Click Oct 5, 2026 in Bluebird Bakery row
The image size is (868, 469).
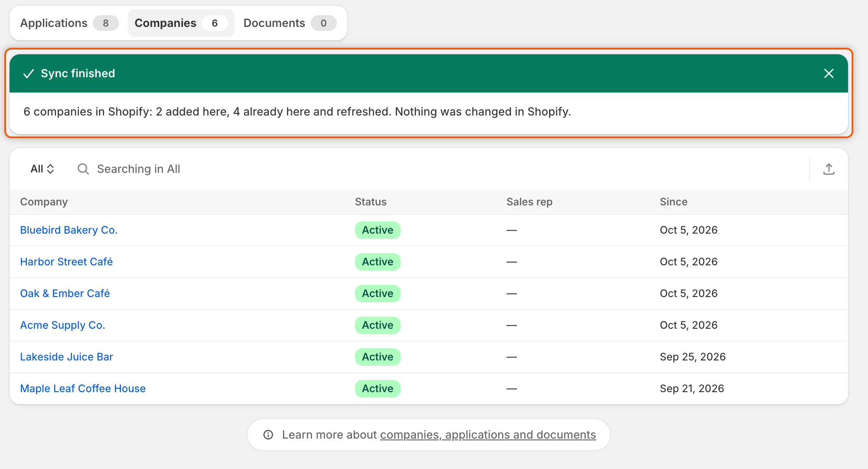689,230
